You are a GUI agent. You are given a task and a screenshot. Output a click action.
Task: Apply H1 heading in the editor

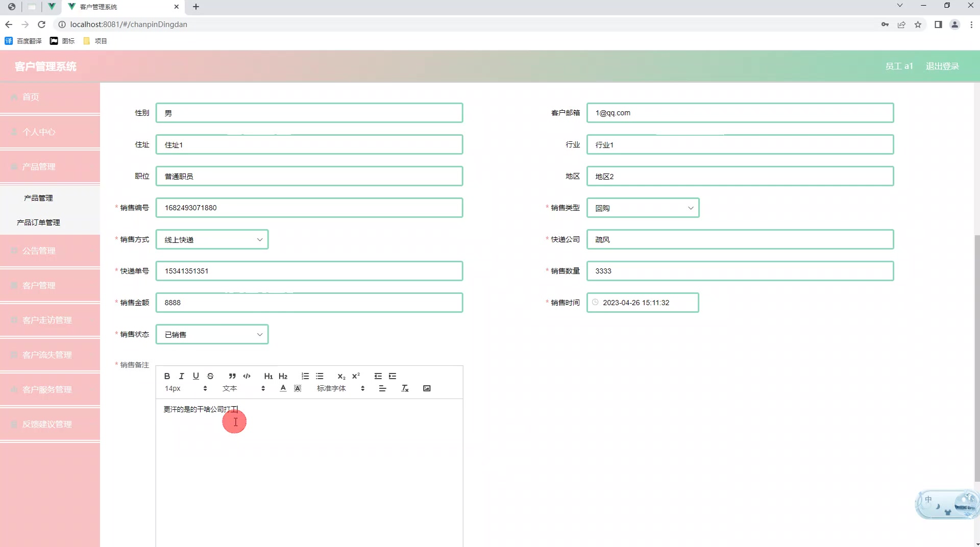click(x=268, y=376)
